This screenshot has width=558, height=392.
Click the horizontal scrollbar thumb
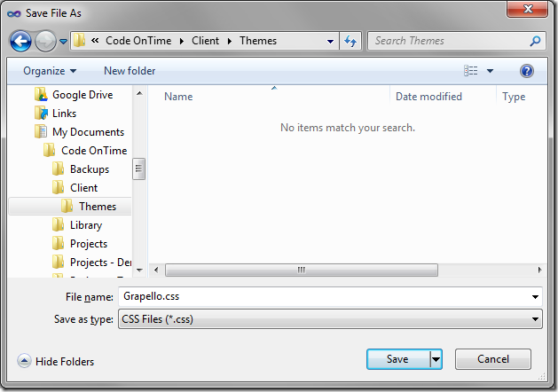302,270
